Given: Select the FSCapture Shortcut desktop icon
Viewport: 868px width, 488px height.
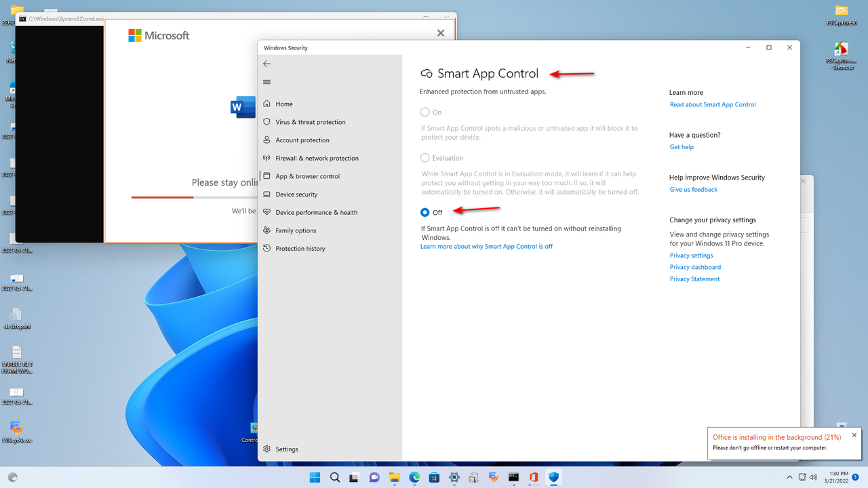Looking at the screenshot, I should [842, 57].
